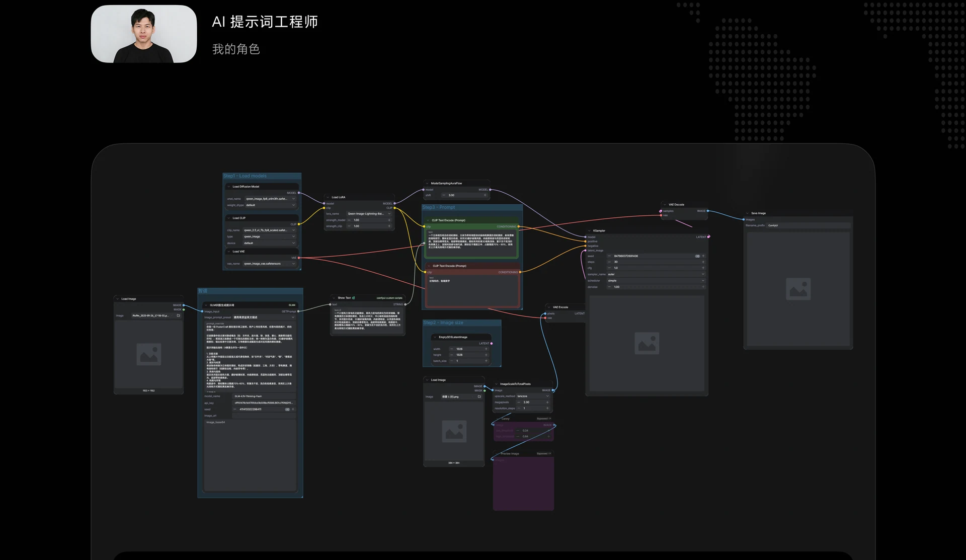Collapse the green CLIP Text Encode node
The width and height of the screenshot is (966, 560).
coord(428,220)
